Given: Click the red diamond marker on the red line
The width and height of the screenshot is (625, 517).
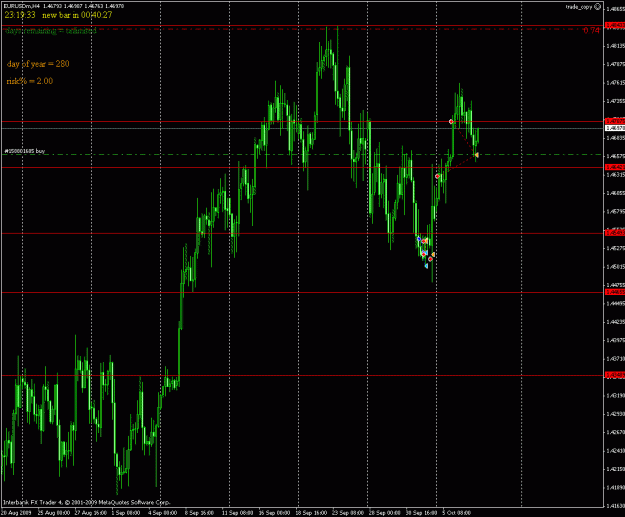Looking at the screenshot, I should point(451,122).
